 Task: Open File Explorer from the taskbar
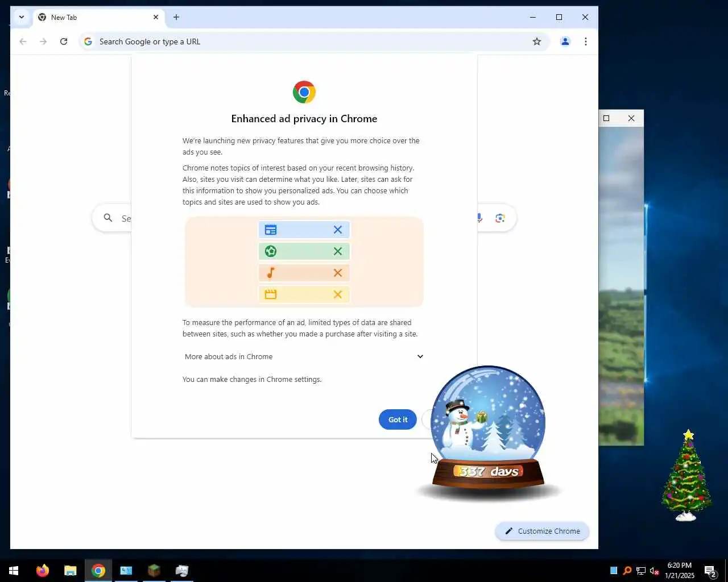71,571
